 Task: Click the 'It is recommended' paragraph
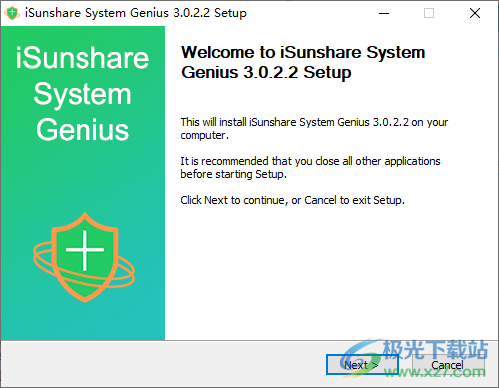[x=310, y=168]
